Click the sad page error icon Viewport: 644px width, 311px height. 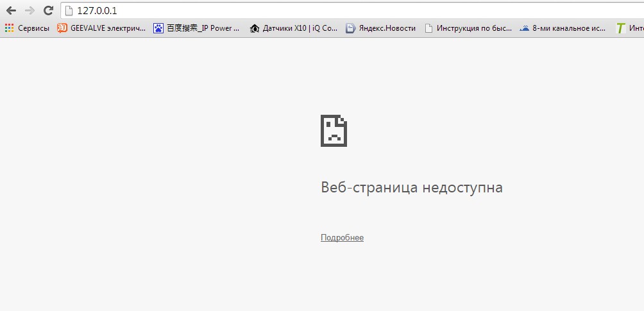(x=334, y=131)
